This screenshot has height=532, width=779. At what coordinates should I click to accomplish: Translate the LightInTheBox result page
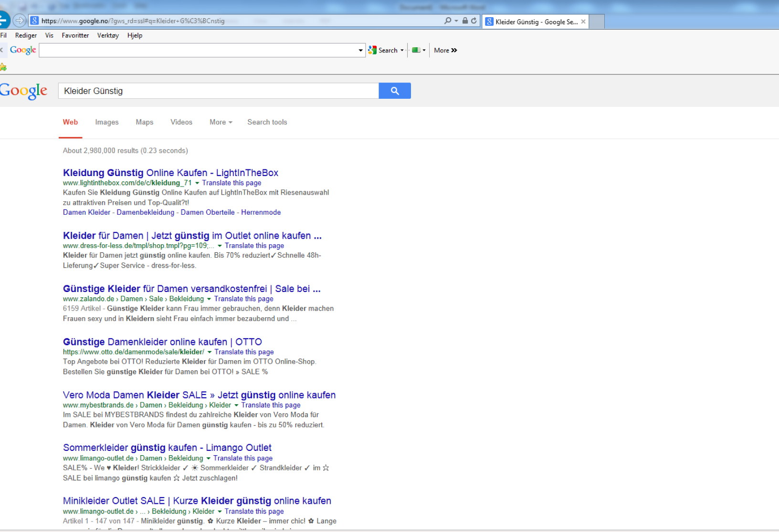[232, 183]
